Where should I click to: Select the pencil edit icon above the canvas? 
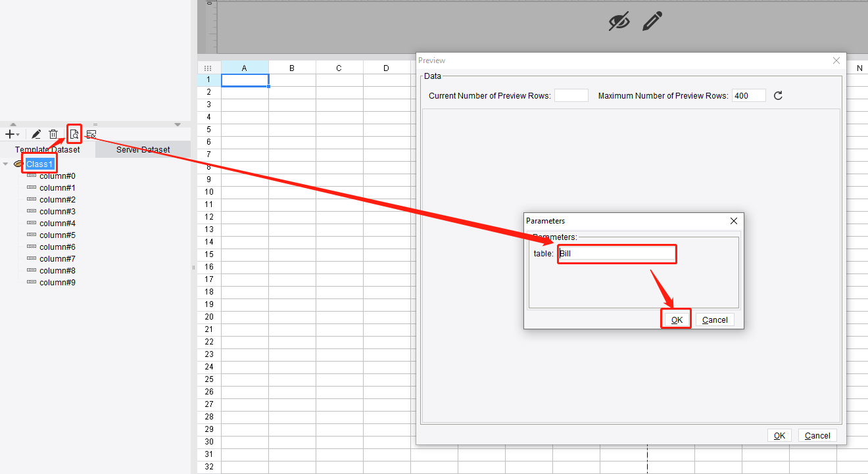click(x=652, y=22)
